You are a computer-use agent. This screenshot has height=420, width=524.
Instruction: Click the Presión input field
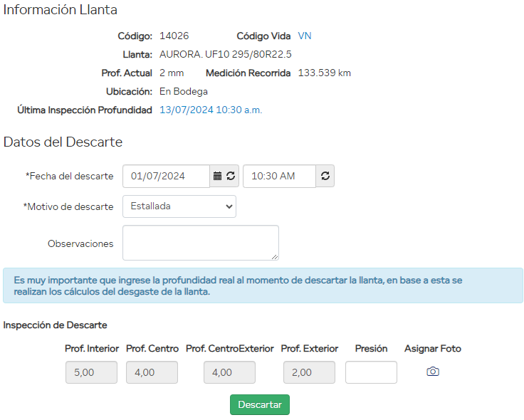[371, 372]
